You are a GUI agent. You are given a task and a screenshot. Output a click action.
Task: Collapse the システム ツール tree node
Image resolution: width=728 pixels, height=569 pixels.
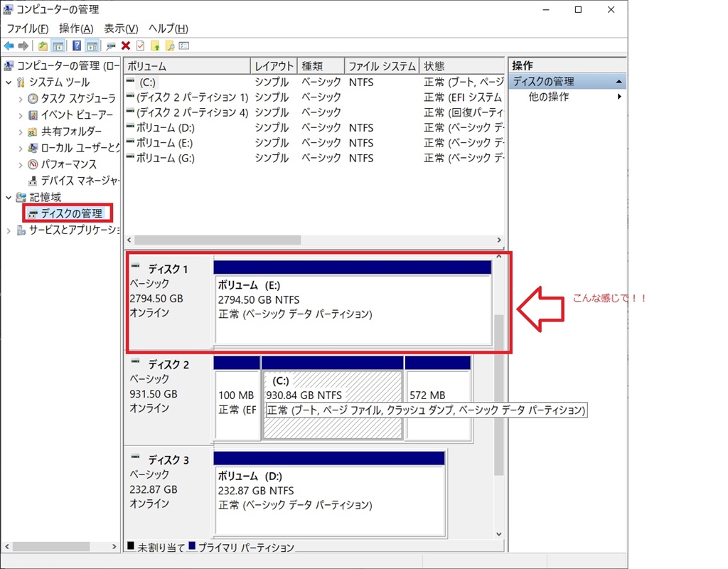click(9, 83)
